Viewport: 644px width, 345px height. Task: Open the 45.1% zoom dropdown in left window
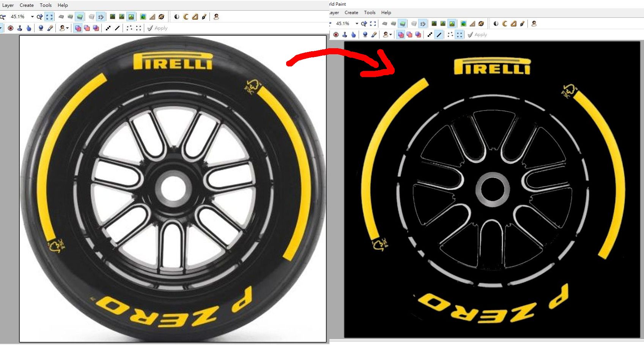(32, 17)
